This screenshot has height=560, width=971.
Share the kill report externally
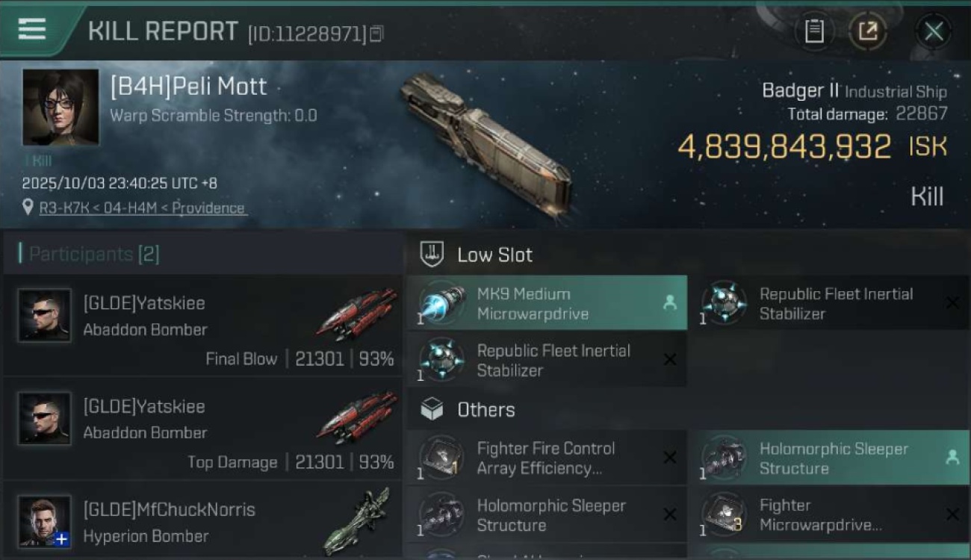pos(867,31)
